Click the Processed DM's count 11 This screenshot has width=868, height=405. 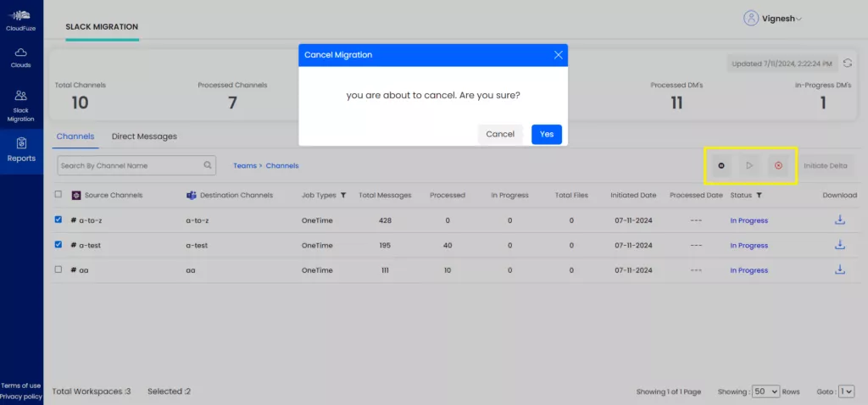[676, 103]
